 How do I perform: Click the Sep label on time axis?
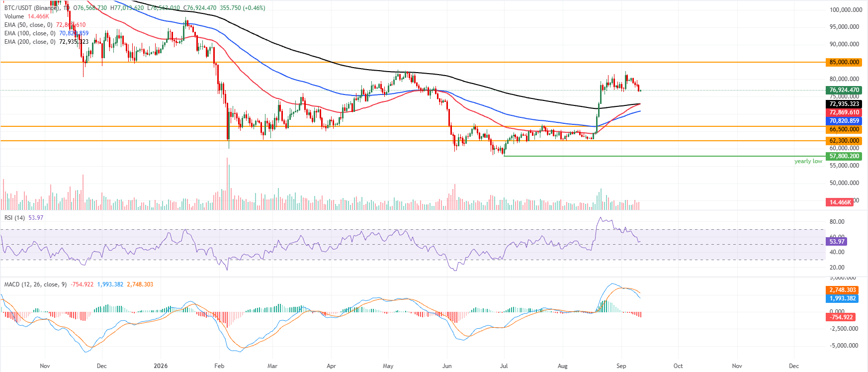621,366
